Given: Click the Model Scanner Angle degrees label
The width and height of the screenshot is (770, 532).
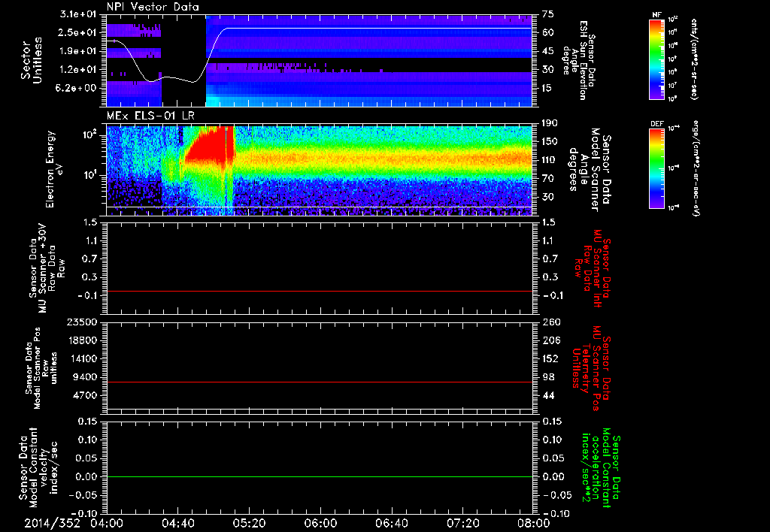Looking at the screenshot, I should point(589,170).
